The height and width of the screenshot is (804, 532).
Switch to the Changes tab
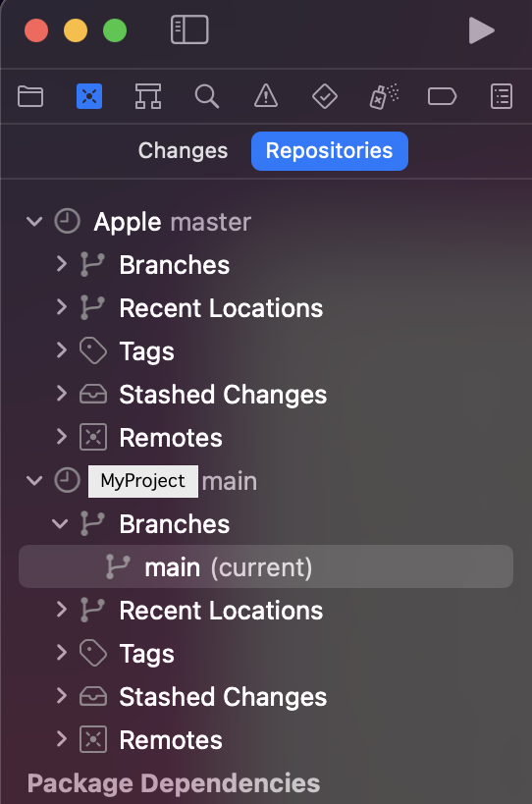183,151
